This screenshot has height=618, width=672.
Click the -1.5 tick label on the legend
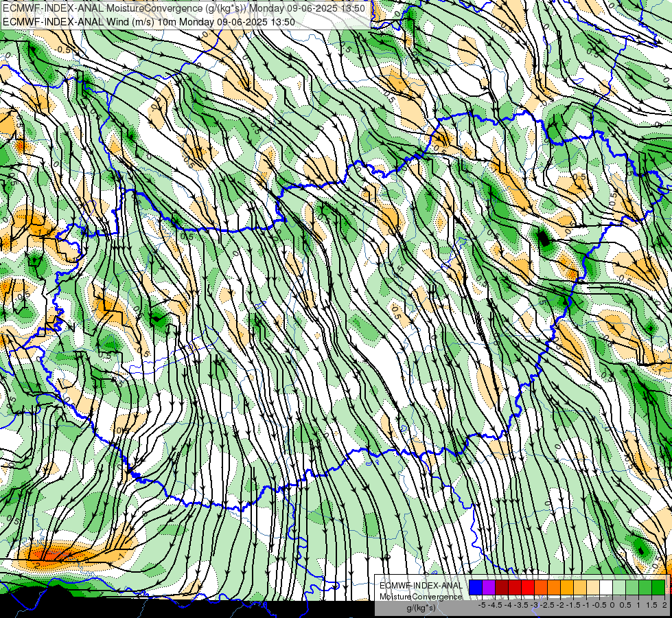point(572,605)
